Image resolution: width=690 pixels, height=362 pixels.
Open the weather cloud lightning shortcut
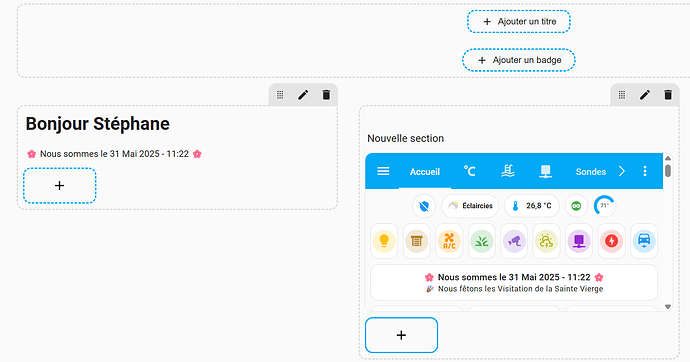547,241
